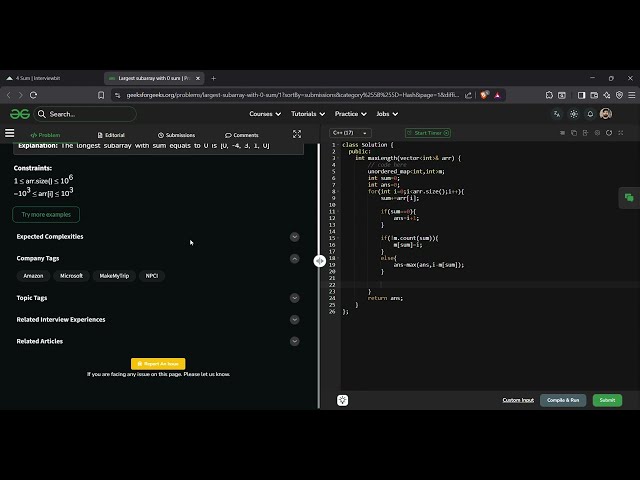Click the browser address bar URL
This screenshot has height=480, width=640.
pyautogui.click(x=293, y=95)
